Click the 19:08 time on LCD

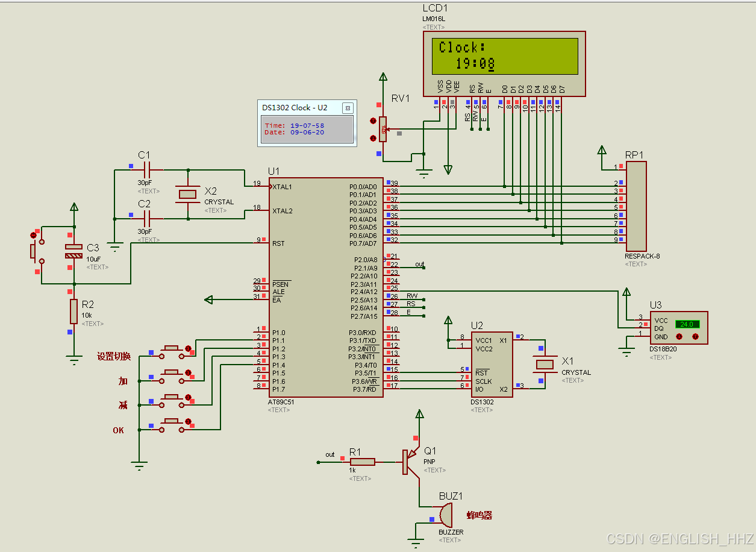pyautogui.click(x=475, y=64)
